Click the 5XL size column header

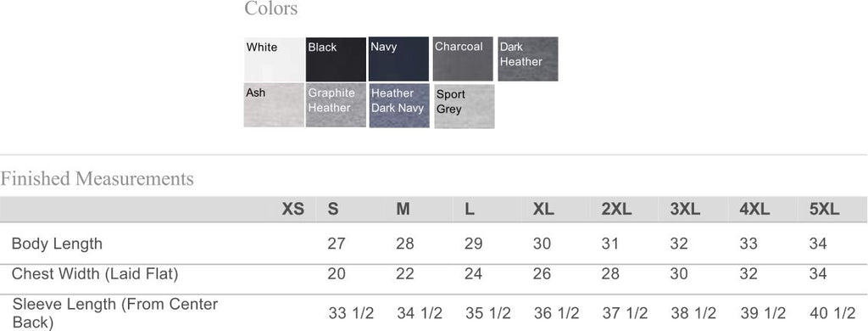click(824, 210)
